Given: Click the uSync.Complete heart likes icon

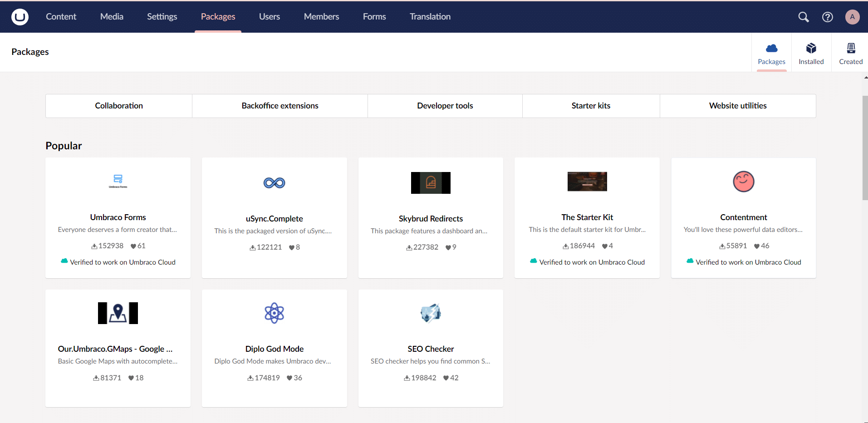Looking at the screenshot, I should tap(292, 247).
